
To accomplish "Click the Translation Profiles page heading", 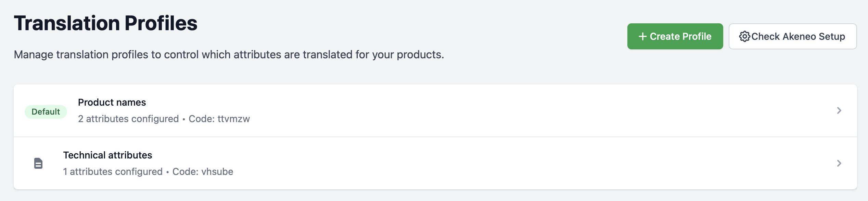I will (x=105, y=23).
